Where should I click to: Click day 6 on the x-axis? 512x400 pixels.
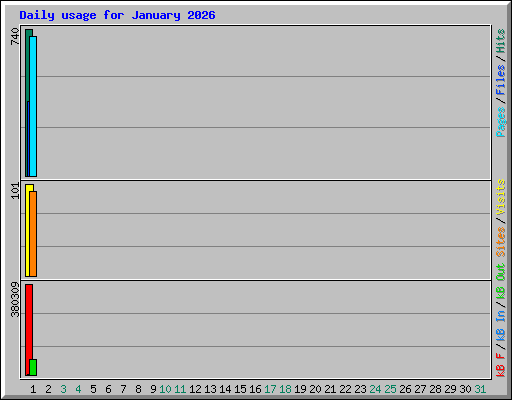coord(108,389)
